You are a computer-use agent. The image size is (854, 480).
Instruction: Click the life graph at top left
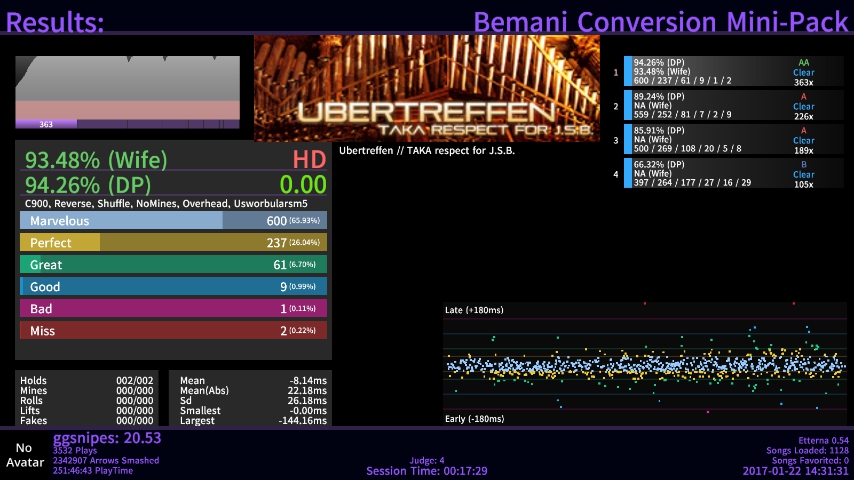coord(127,88)
